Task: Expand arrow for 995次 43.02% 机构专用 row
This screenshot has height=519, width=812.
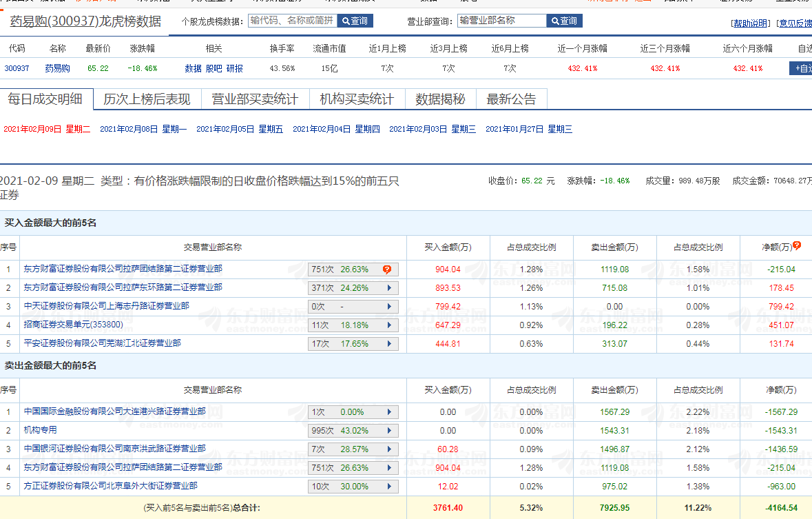Action: point(389,431)
